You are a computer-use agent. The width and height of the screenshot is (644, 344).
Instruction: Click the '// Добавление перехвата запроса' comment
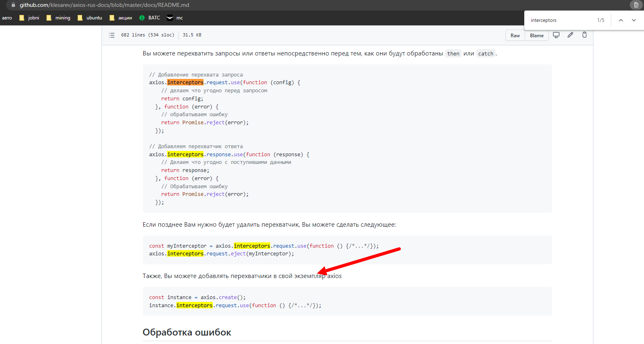coord(196,75)
